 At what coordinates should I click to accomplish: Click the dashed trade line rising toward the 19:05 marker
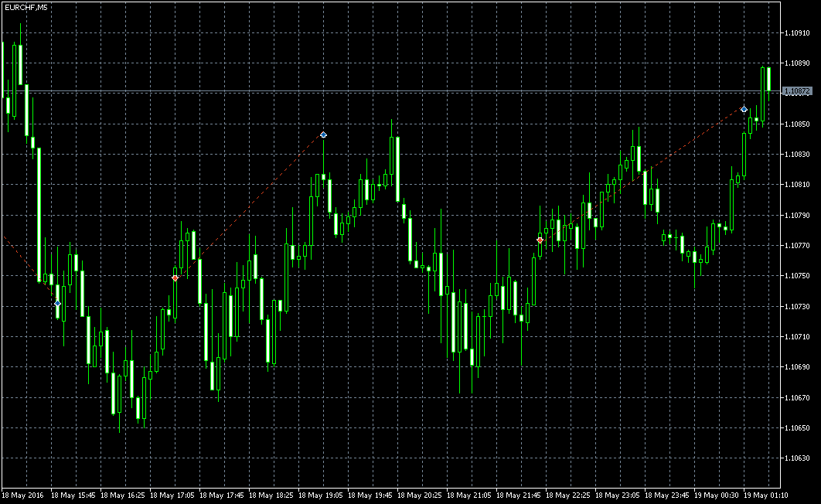[x=249, y=206]
